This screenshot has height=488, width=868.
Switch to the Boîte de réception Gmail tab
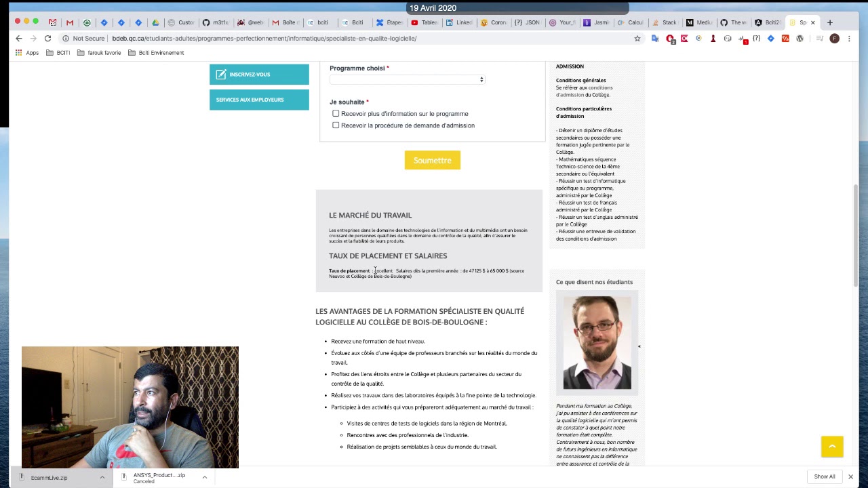click(x=285, y=22)
